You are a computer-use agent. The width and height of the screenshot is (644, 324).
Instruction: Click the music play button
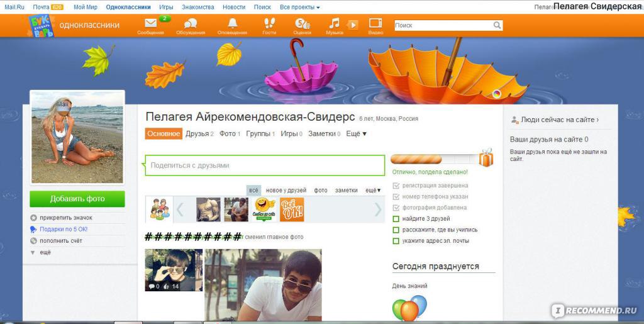point(352,25)
